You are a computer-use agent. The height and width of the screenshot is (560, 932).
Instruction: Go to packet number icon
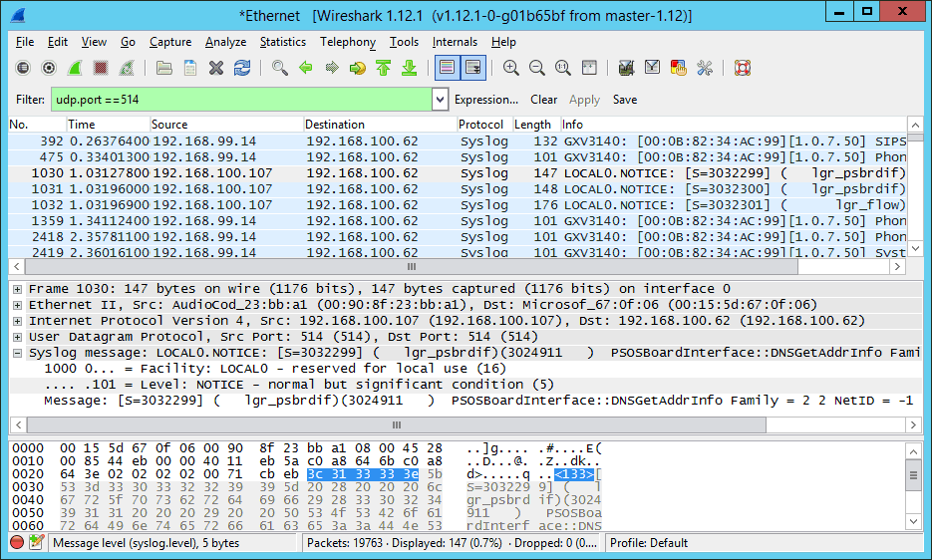357,68
